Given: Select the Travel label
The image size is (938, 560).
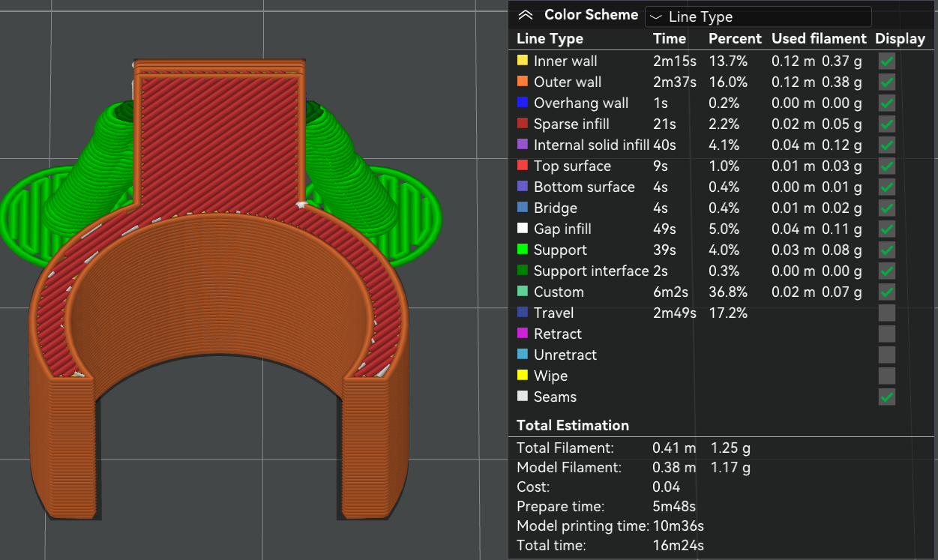Looking at the screenshot, I should click(553, 313).
